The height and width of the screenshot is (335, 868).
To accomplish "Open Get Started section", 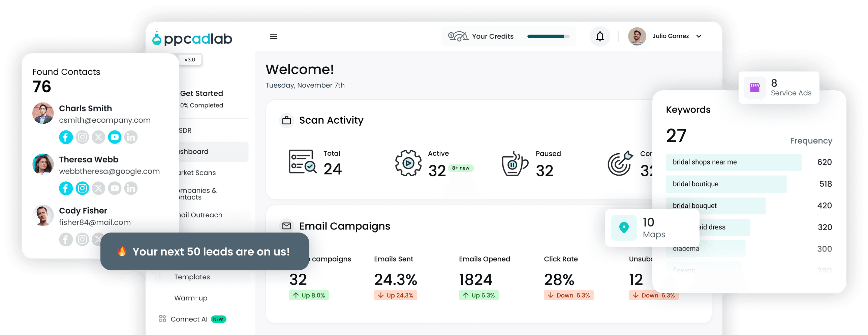I will (201, 93).
